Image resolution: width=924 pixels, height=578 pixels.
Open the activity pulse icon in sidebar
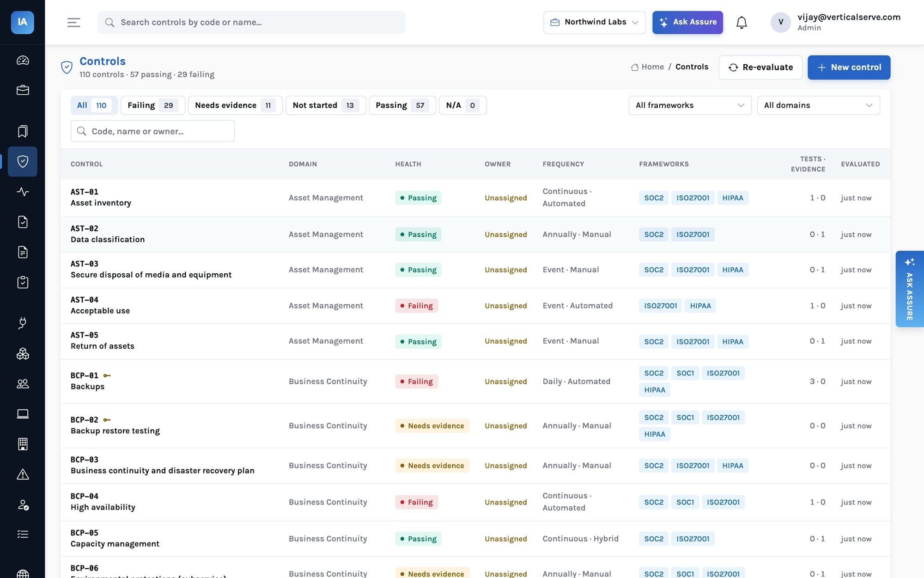[x=23, y=191]
